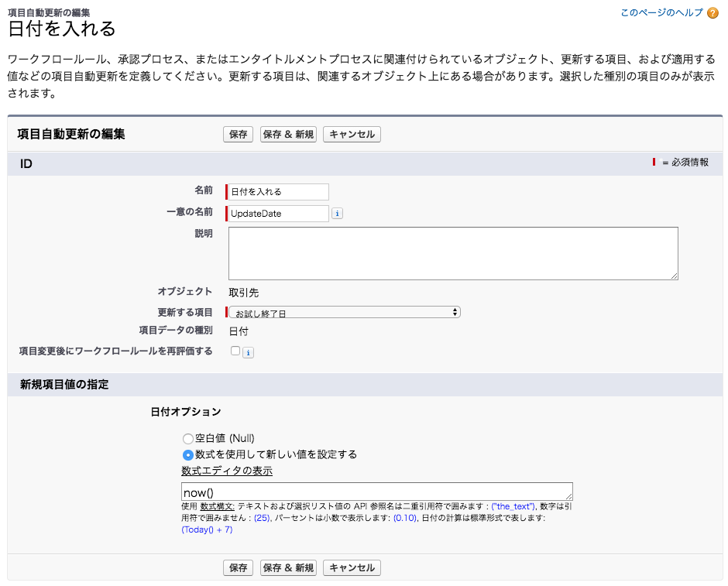Click the bottom 保存 & 新規 button

(x=288, y=568)
